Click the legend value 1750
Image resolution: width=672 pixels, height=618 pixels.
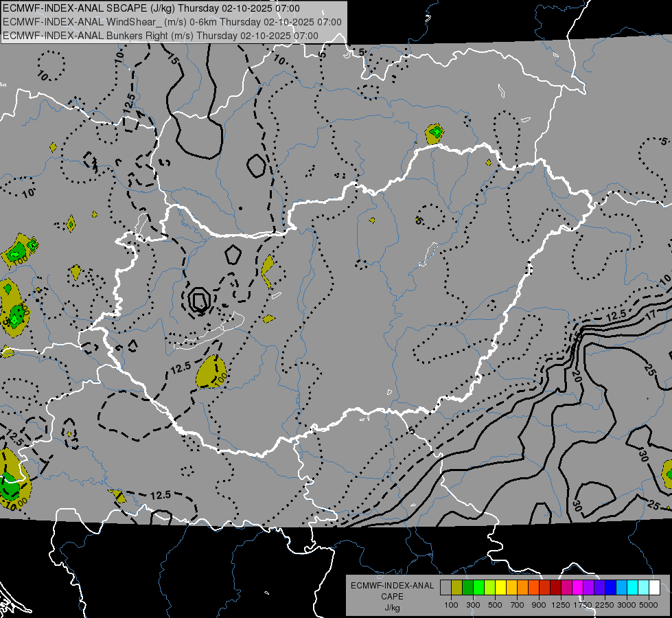click(x=583, y=605)
